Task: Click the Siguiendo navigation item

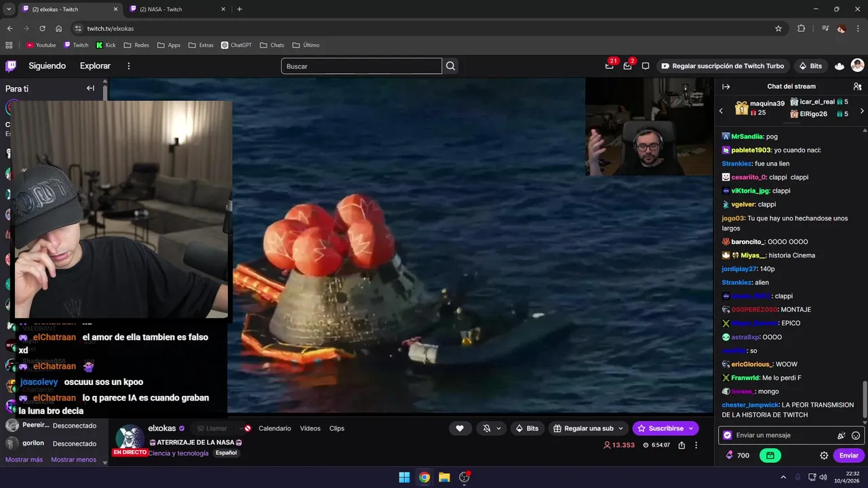Action: point(47,66)
